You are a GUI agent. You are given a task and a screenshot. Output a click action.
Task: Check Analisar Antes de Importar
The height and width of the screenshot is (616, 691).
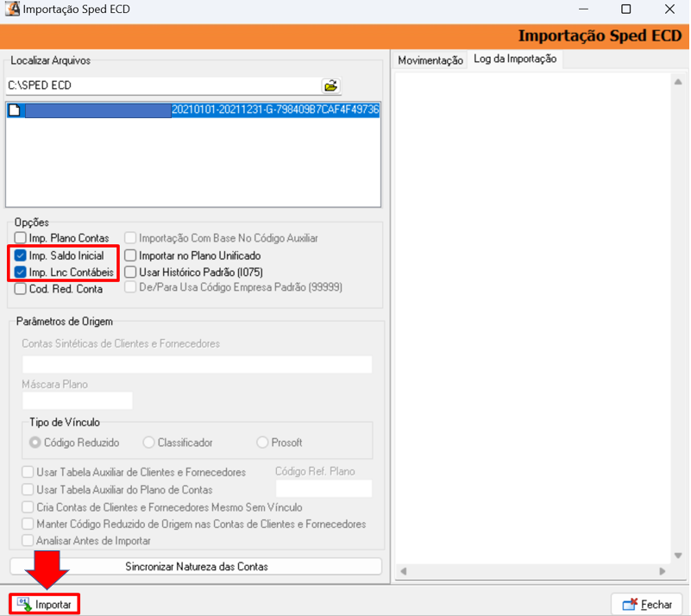click(x=28, y=541)
